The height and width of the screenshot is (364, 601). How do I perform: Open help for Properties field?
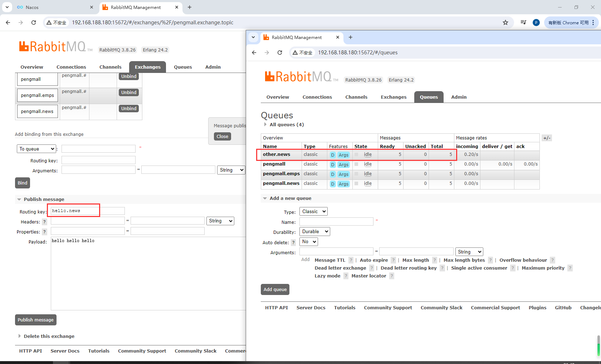(x=44, y=232)
